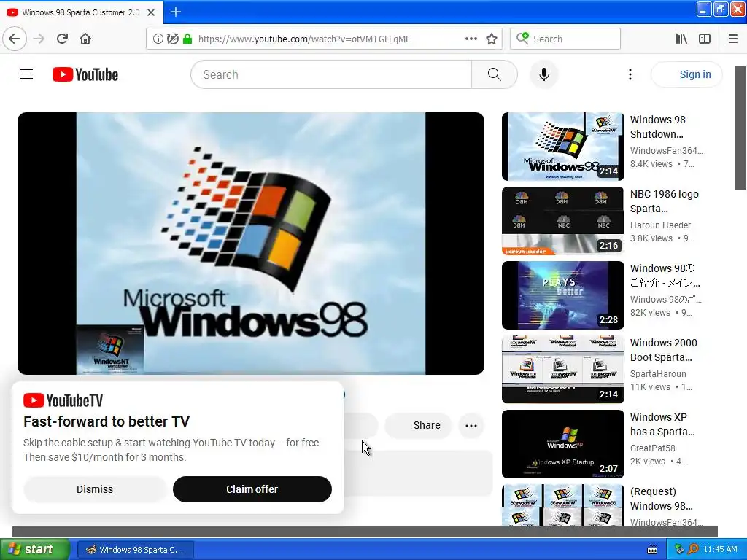
Task: Open Windows XP Startup video thumbnail
Action: [562, 444]
